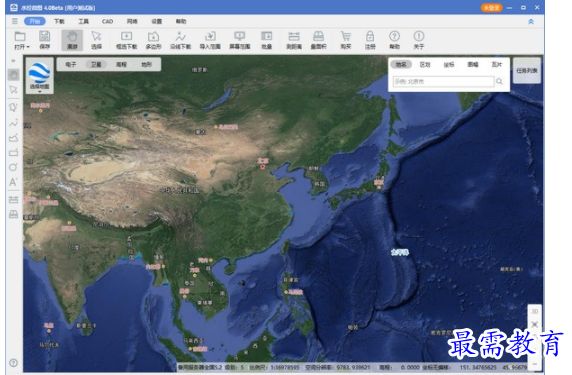Select the polyline draw tool in sidebar

click(13, 123)
